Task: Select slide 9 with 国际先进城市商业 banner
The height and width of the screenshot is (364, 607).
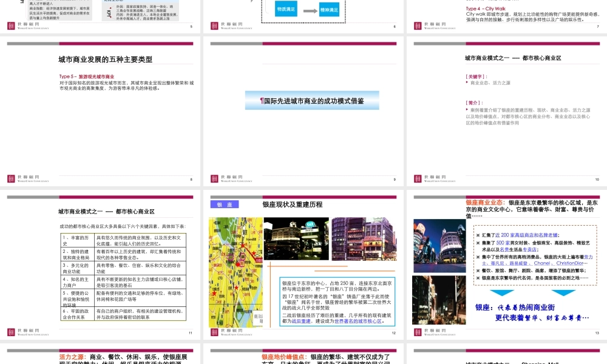Action: 303,112
